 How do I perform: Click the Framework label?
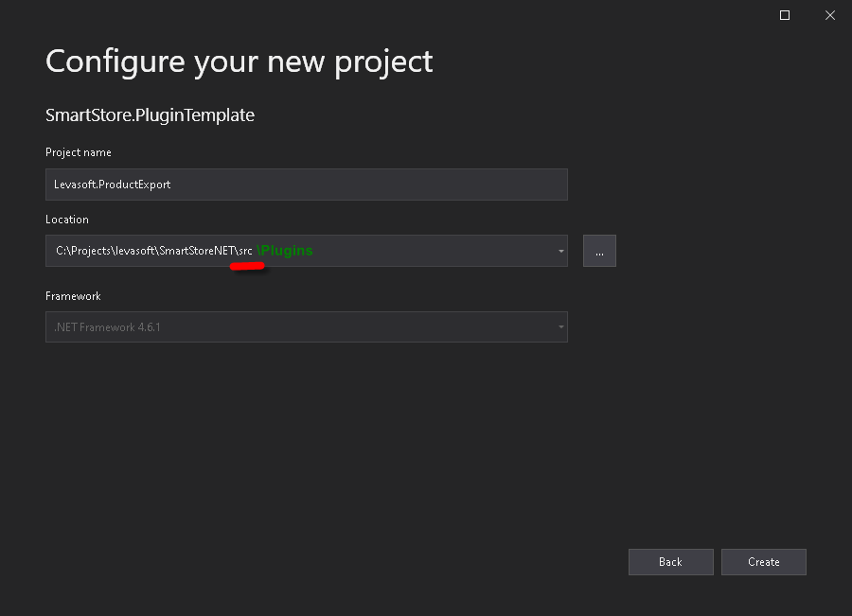point(73,295)
